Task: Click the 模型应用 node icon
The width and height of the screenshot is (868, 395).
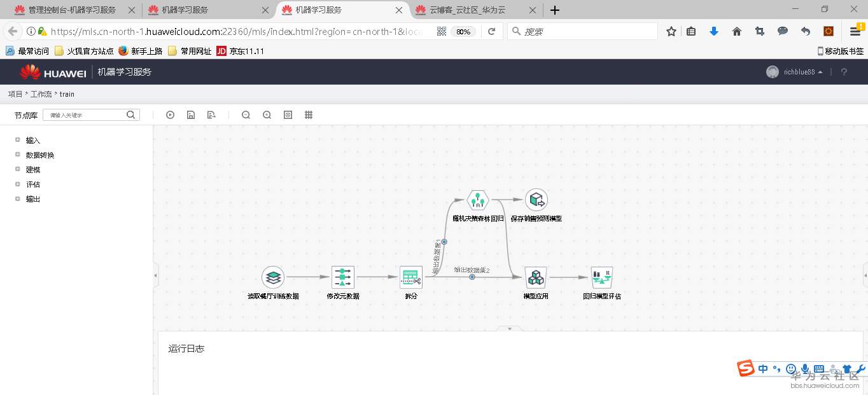Action: tap(535, 277)
